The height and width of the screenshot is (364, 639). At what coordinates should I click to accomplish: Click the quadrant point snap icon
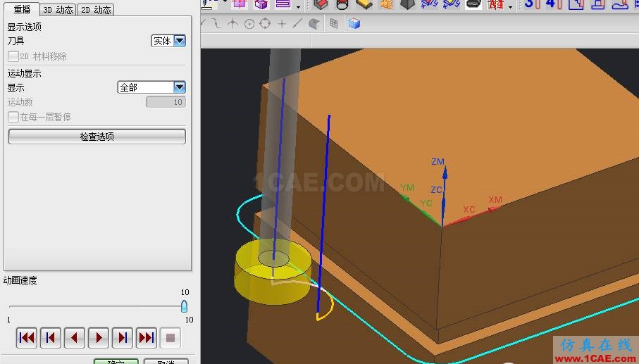click(x=265, y=24)
